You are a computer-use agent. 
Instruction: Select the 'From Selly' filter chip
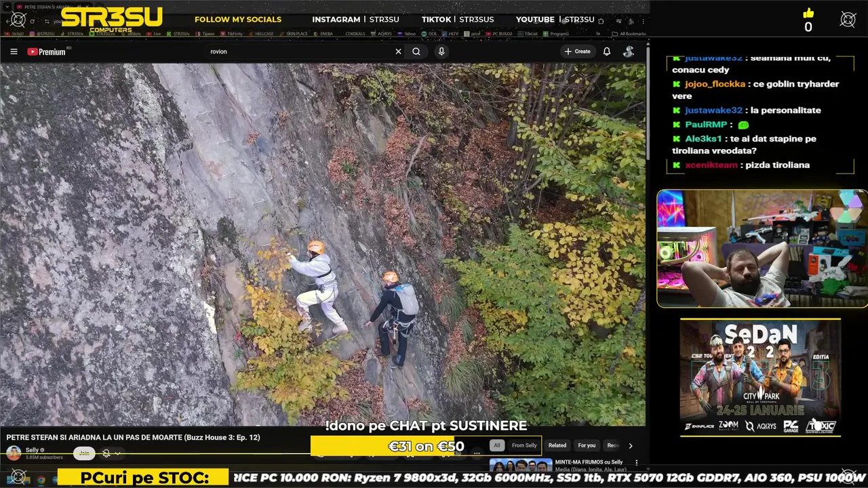[x=524, y=445]
